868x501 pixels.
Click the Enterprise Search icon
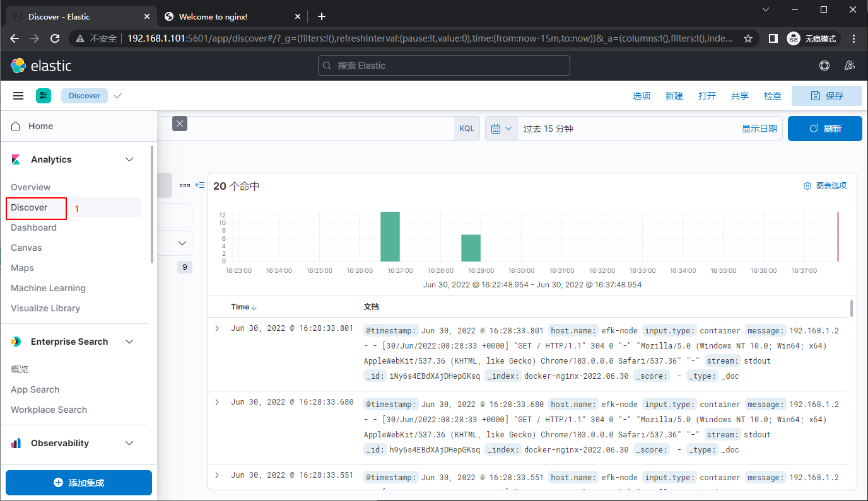(16, 342)
